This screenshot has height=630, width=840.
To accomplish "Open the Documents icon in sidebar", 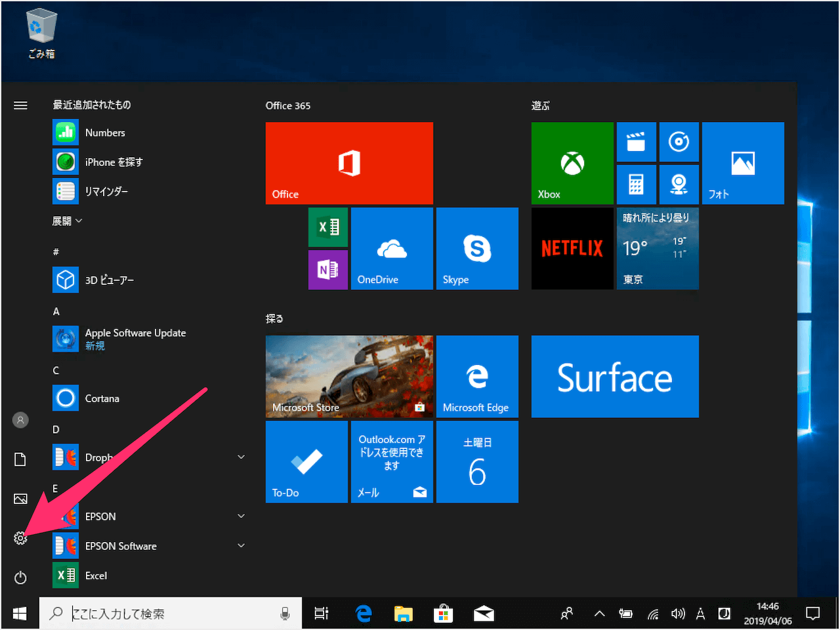I will [x=20, y=459].
